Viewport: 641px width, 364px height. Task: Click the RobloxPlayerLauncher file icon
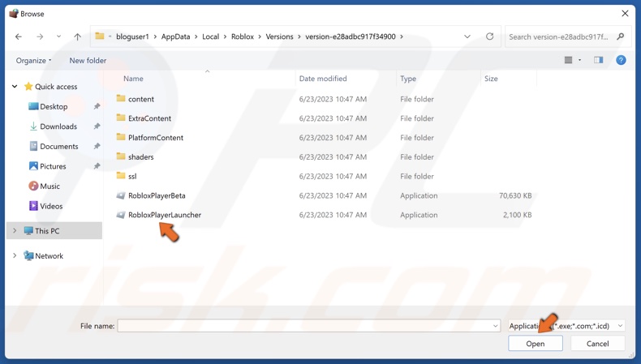(x=121, y=215)
